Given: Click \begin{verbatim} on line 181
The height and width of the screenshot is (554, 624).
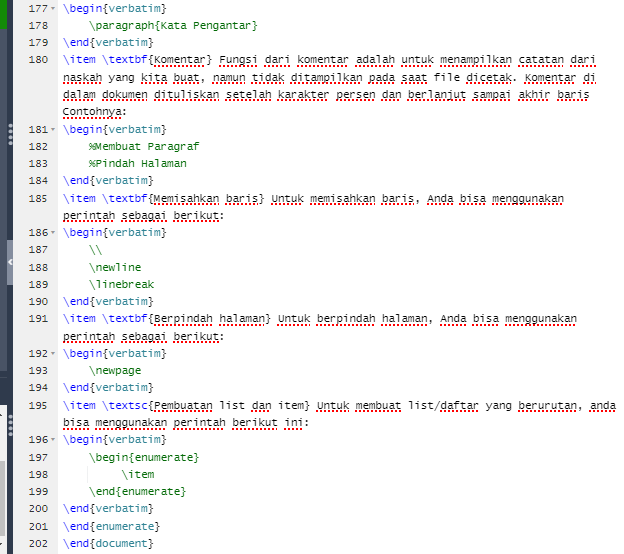Looking at the screenshot, I should [x=115, y=129].
